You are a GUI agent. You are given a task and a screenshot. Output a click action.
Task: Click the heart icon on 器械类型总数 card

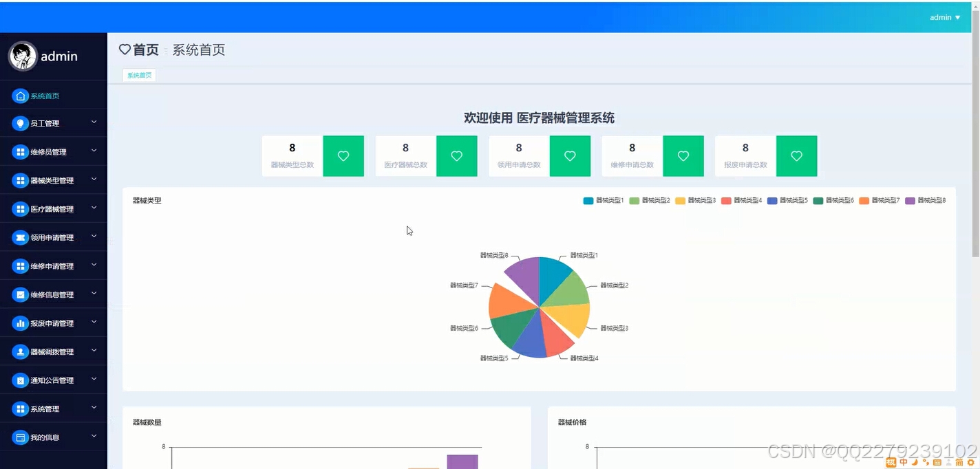343,156
